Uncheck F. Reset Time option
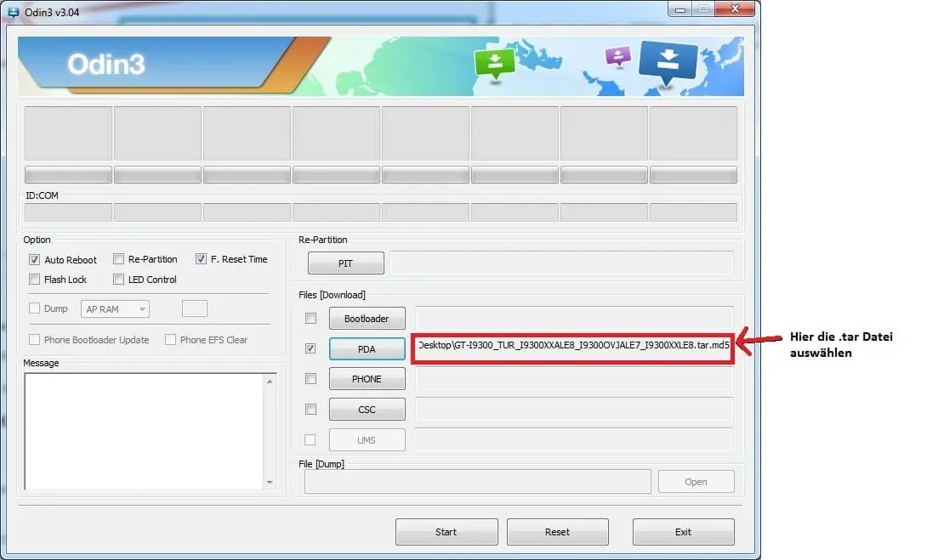 coord(201,259)
